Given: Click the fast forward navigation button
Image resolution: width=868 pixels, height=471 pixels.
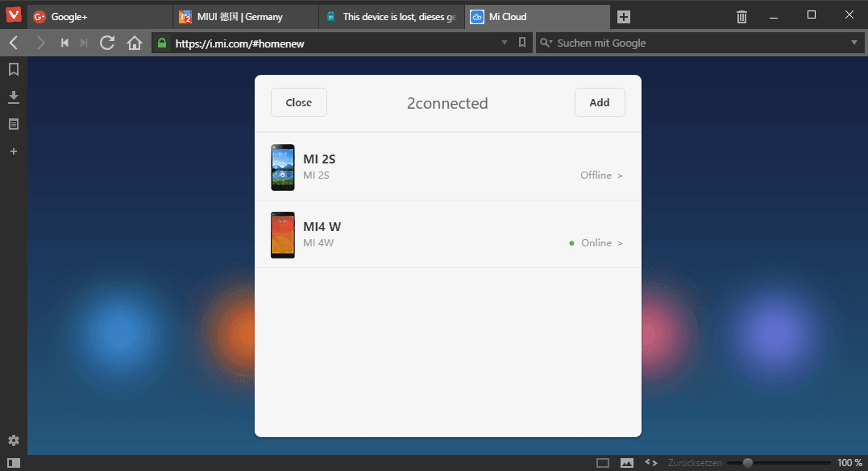Looking at the screenshot, I should click(84, 43).
